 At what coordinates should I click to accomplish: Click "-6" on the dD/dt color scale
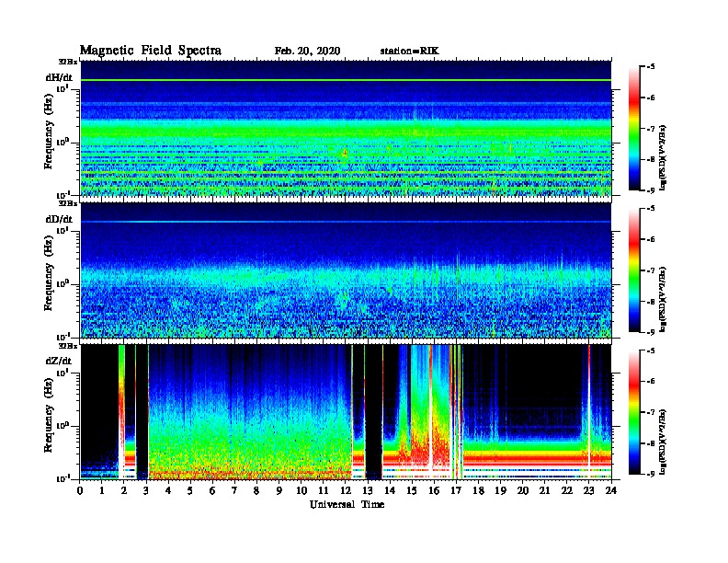tap(651, 239)
